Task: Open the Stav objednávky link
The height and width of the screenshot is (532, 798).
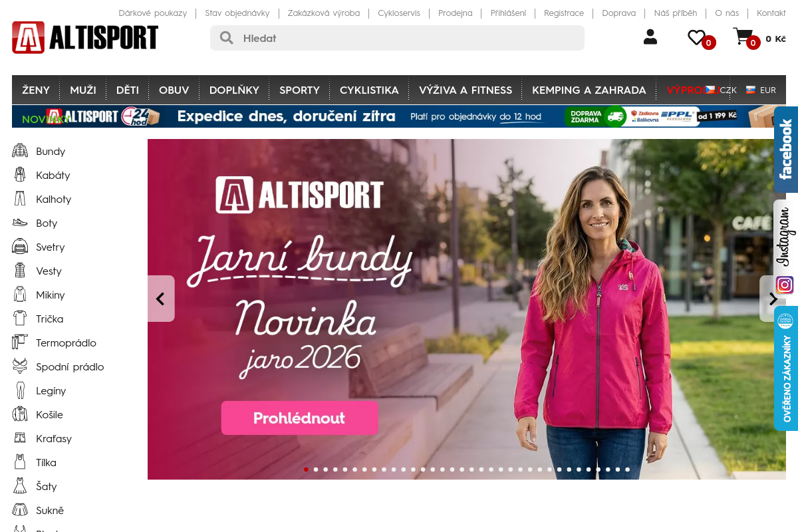Action: click(237, 13)
